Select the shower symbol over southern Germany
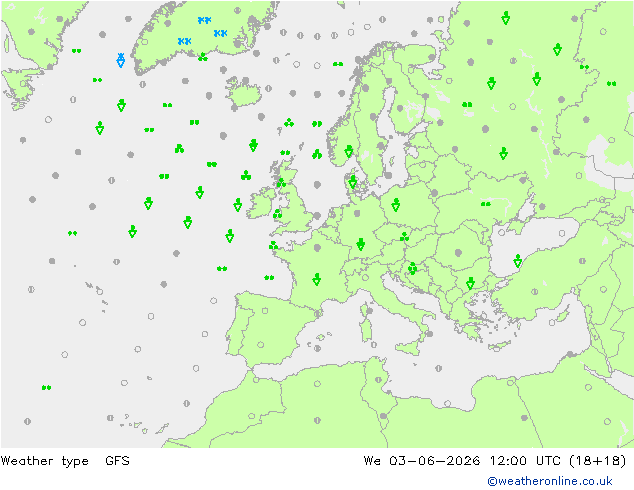634x490 pixels. pyautogui.click(x=361, y=244)
